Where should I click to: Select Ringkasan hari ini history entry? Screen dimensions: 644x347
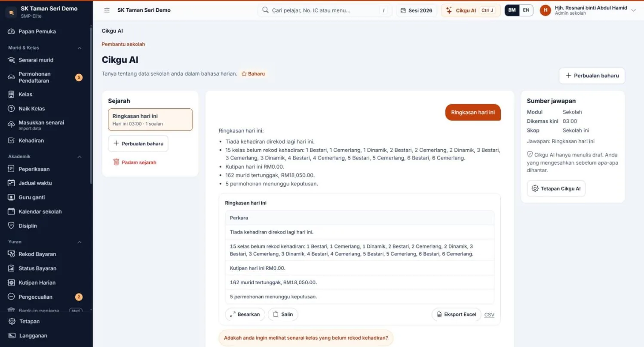[x=150, y=120]
